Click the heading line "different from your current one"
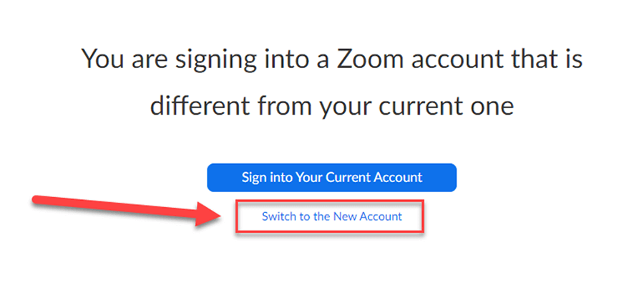The height and width of the screenshot is (301, 644). click(331, 106)
